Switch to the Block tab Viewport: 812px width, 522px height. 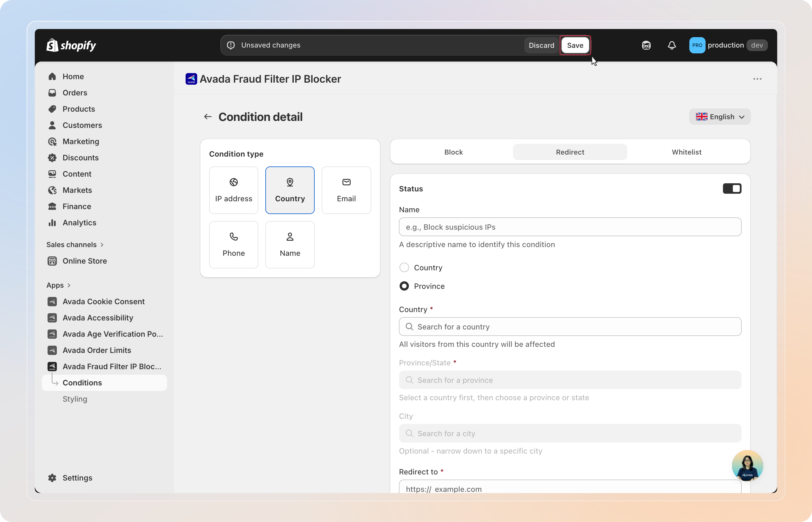pyautogui.click(x=454, y=152)
